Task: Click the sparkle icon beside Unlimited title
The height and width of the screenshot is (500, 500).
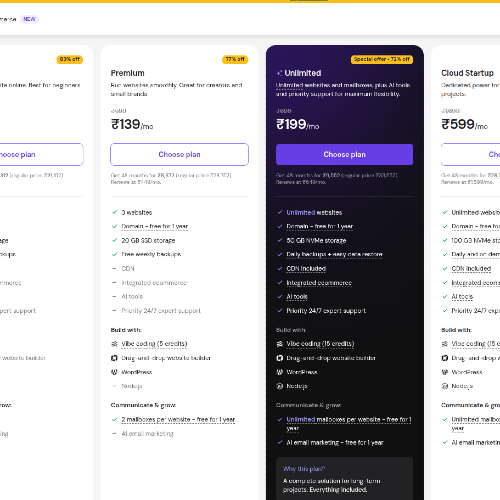Action: click(279, 73)
